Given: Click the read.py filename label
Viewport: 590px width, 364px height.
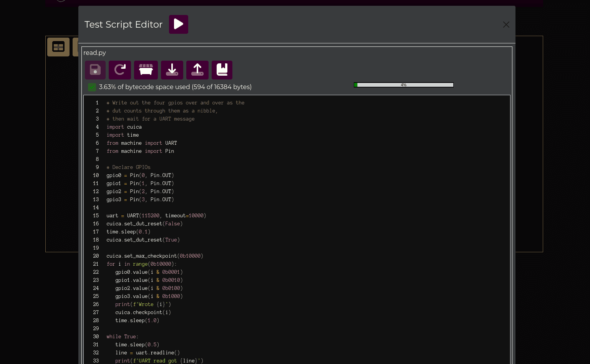Looking at the screenshot, I should point(94,53).
